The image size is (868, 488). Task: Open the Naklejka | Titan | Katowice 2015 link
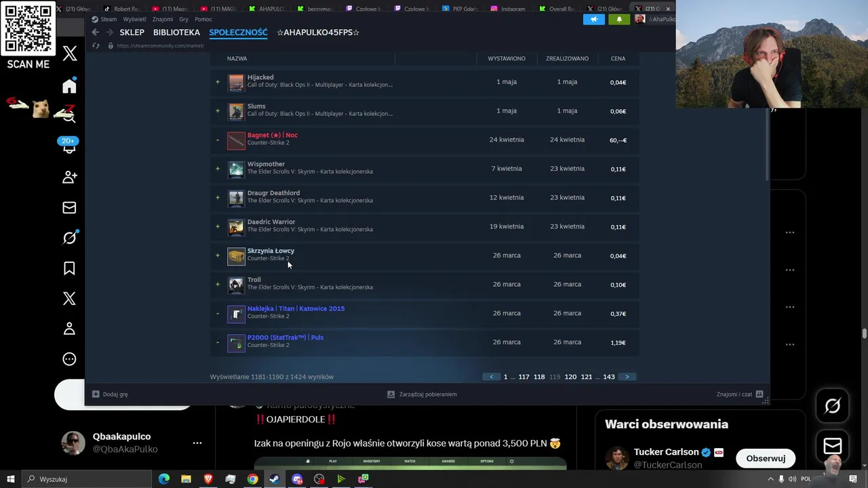tap(296, 308)
